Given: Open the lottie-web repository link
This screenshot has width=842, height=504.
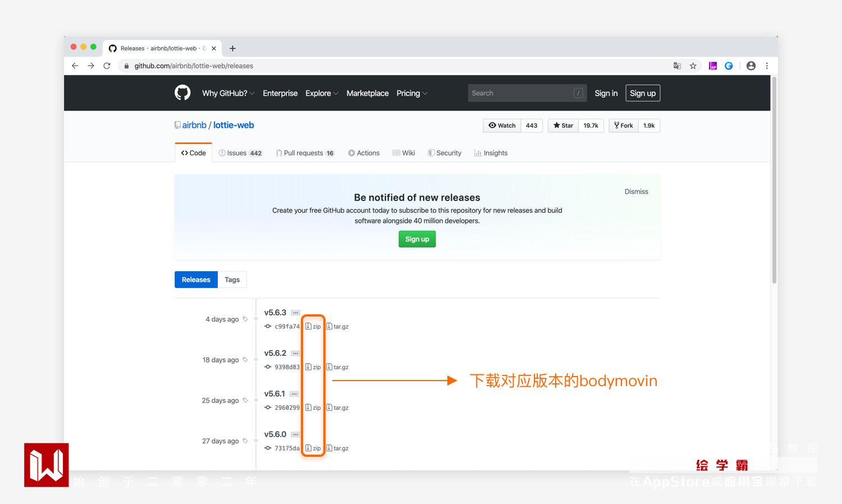Looking at the screenshot, I should pyautogui.click(x=234, y=125).
